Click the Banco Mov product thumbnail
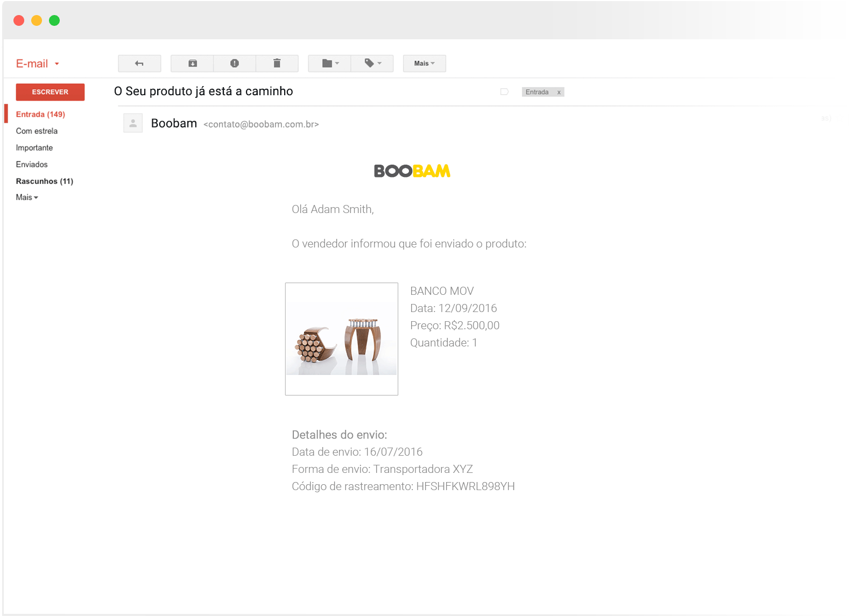The height and width of the screenshot is (616, 861). pyautogui.click(x=341, y=339)
